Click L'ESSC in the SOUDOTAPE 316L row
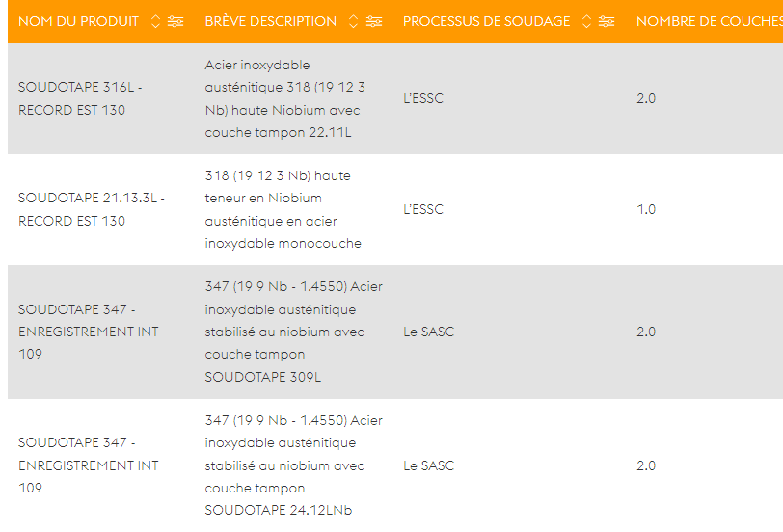Screen dimensions: 783x532 click(423, 98)
